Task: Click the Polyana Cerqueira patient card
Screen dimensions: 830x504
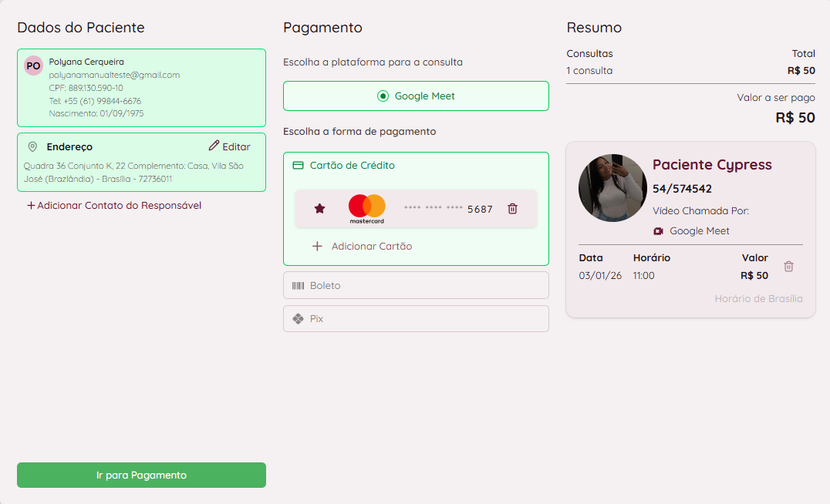Action: [x=141, y=88]
